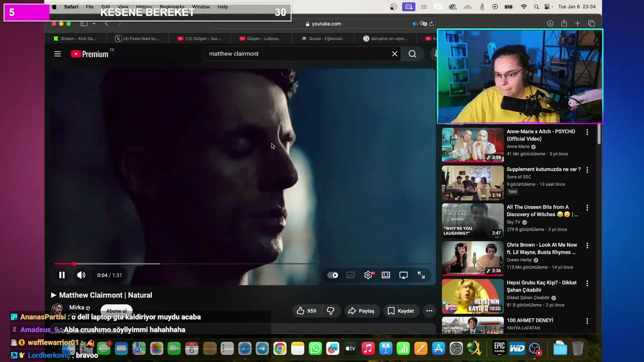Clear the search text with the X
The image size is (644, 362).
click(394, 54)
